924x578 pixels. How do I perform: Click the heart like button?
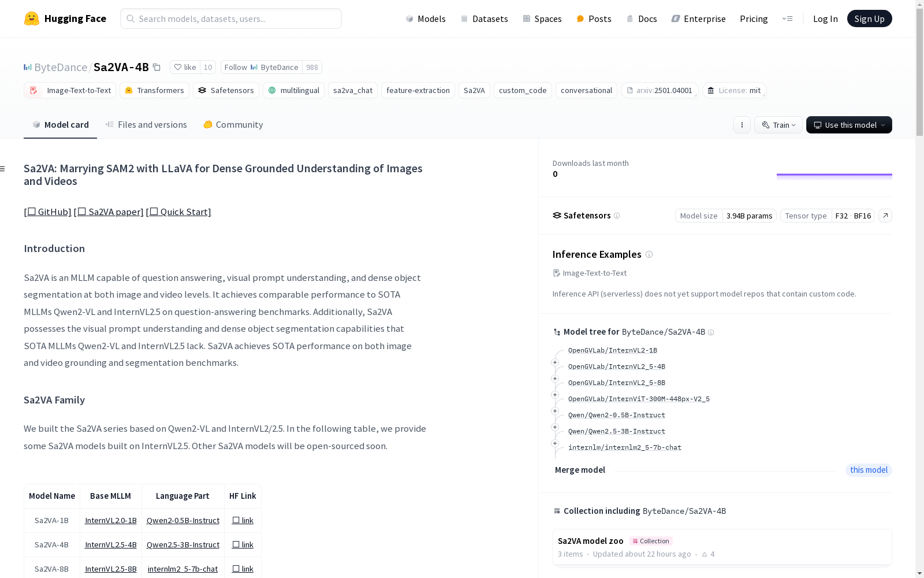pos(185,67)
